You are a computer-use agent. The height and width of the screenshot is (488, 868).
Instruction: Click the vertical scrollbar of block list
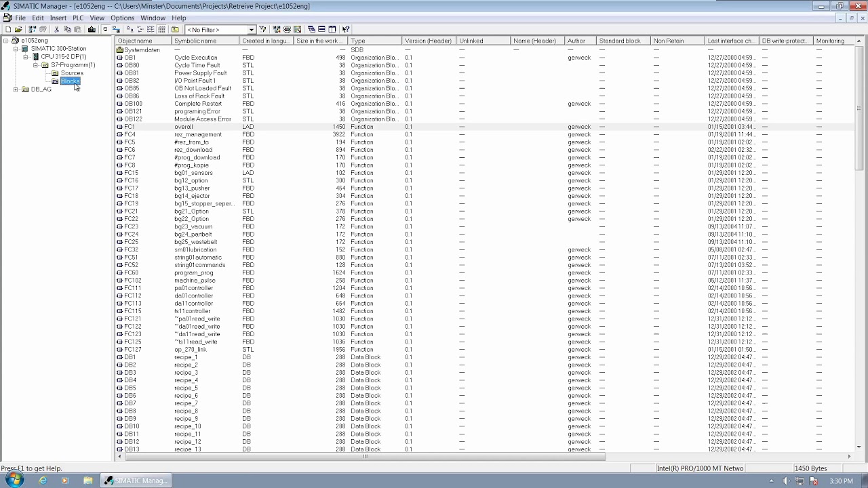(859, 244)
